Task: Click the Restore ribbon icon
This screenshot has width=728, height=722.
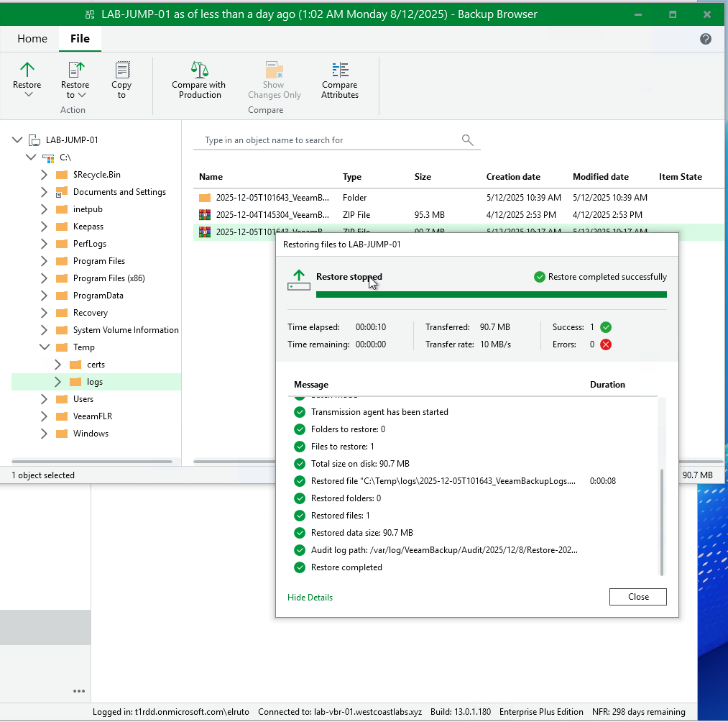Action: pyautogui.click(x=27, y=70)
